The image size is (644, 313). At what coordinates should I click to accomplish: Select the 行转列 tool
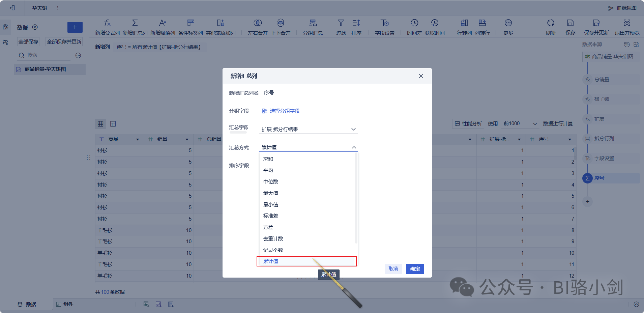coord(464,27)
